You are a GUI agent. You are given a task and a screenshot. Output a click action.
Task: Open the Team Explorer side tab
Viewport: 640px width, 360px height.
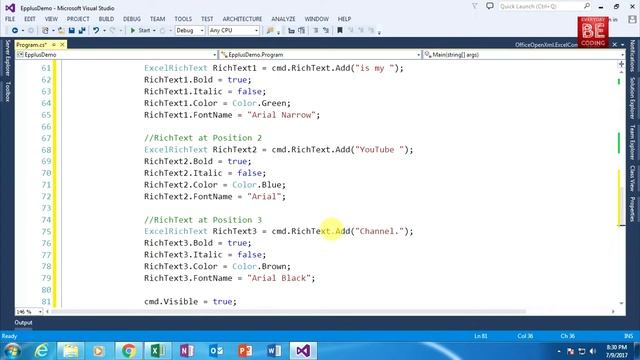[632, 142]
